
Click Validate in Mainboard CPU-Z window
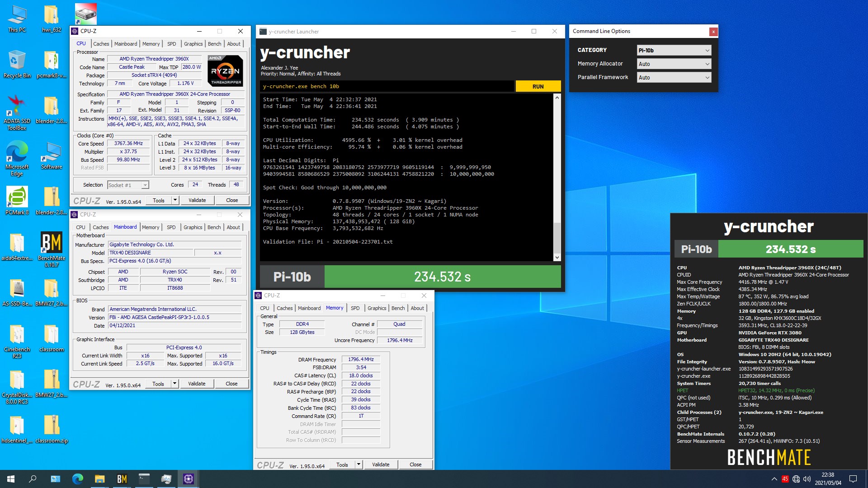click(x=197, y=384)
